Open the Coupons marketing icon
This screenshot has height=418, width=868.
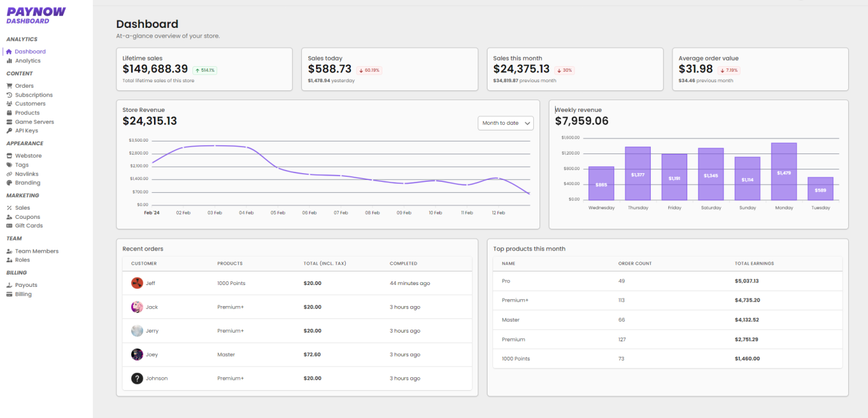pos(9,216)
